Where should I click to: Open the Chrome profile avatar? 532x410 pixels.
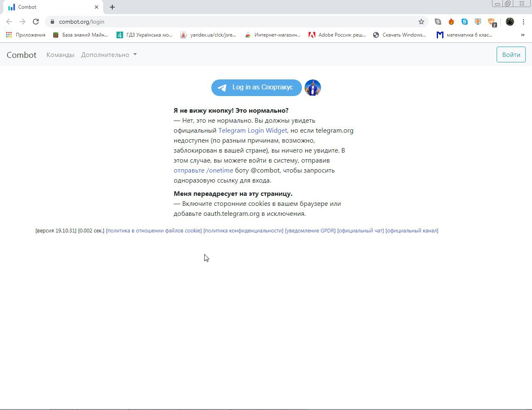point(510,22)
